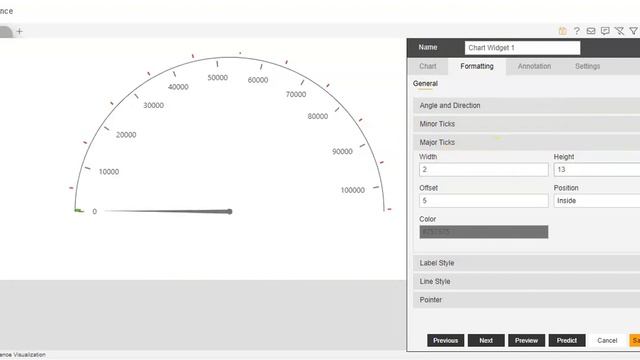Image resolution: width=640 pixels, height=360 pixels.
Task: Click the Major Ticks Height field
Action: click(597, 169)
